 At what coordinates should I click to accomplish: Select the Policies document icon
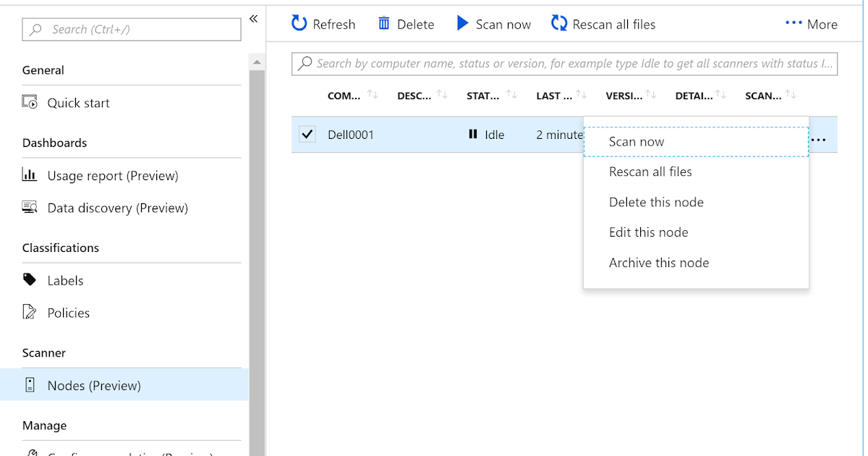(30, 312)
